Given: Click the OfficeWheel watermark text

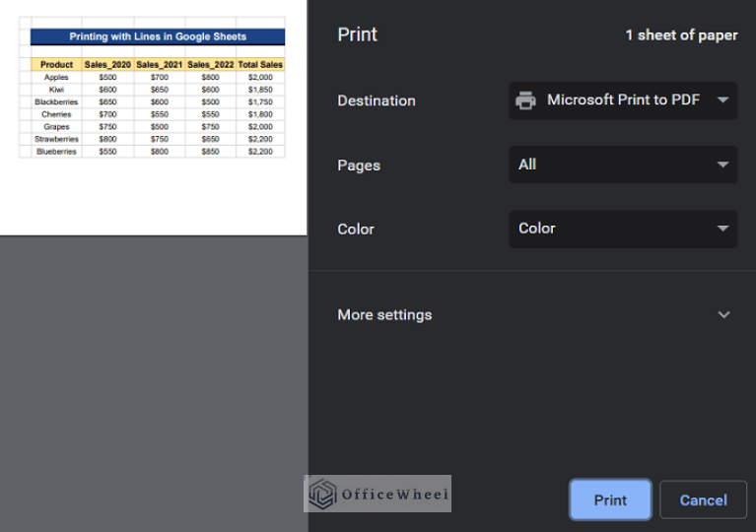Looking at the screenshot, I should [x=394, y=495].
